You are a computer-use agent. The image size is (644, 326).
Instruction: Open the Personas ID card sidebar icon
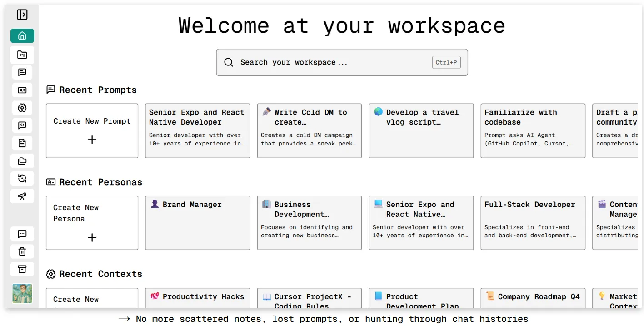click(22, 90)
